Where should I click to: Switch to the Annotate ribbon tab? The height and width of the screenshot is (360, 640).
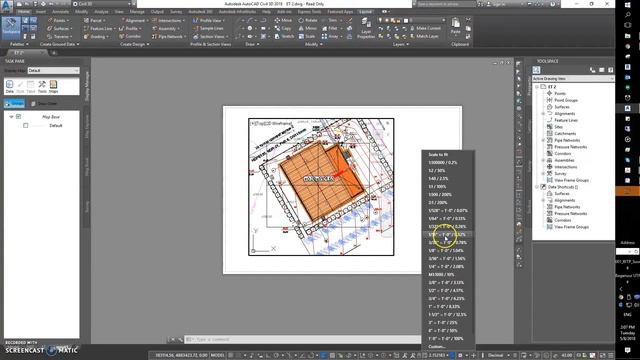60,11
